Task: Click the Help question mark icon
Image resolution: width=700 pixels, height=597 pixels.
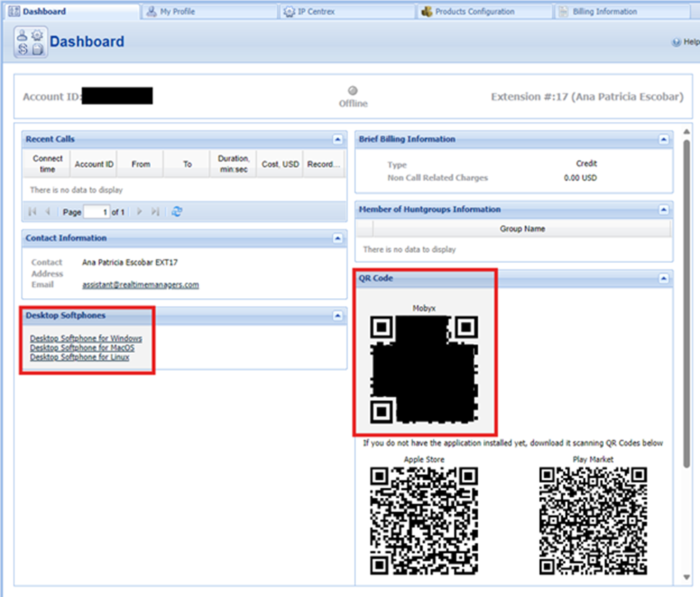Action: pos(676,42)
